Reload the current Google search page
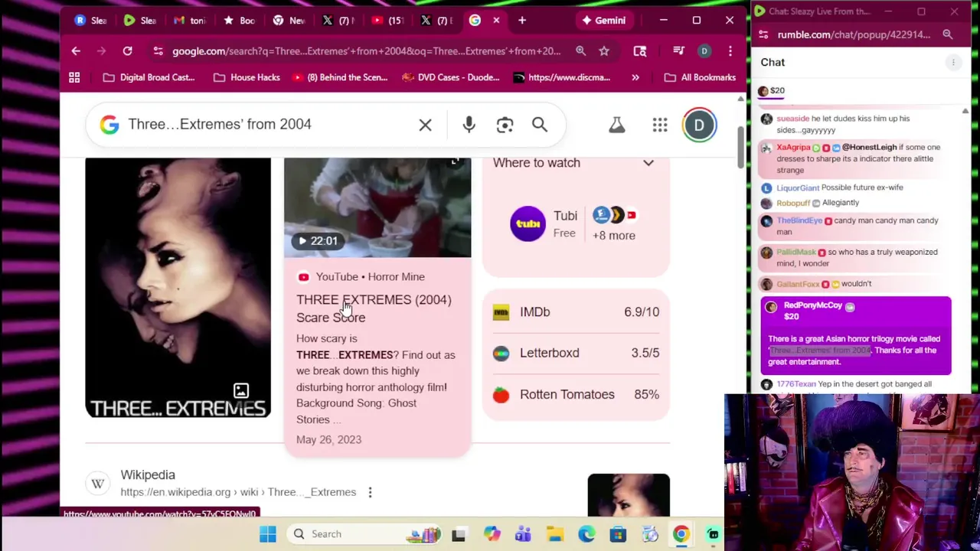This screenshot has height=551, width=980. [x=127, y=51]
